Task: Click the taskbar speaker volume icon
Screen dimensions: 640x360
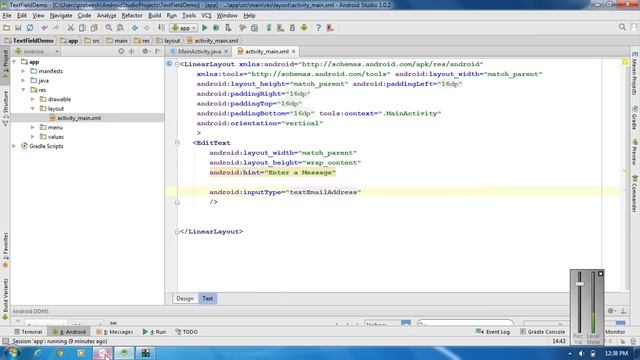Action: (581, 353)
